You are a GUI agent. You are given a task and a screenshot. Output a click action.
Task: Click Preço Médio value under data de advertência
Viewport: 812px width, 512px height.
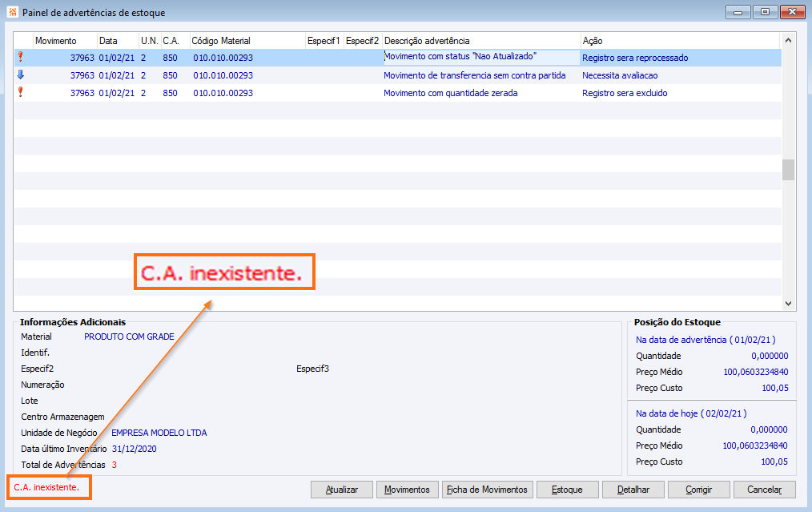[756, 372]
